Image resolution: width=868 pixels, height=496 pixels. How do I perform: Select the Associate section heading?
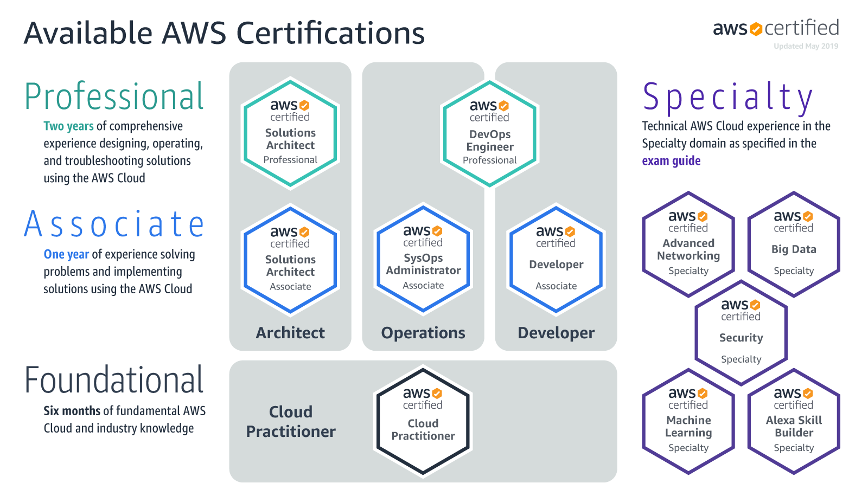(113, 224)
